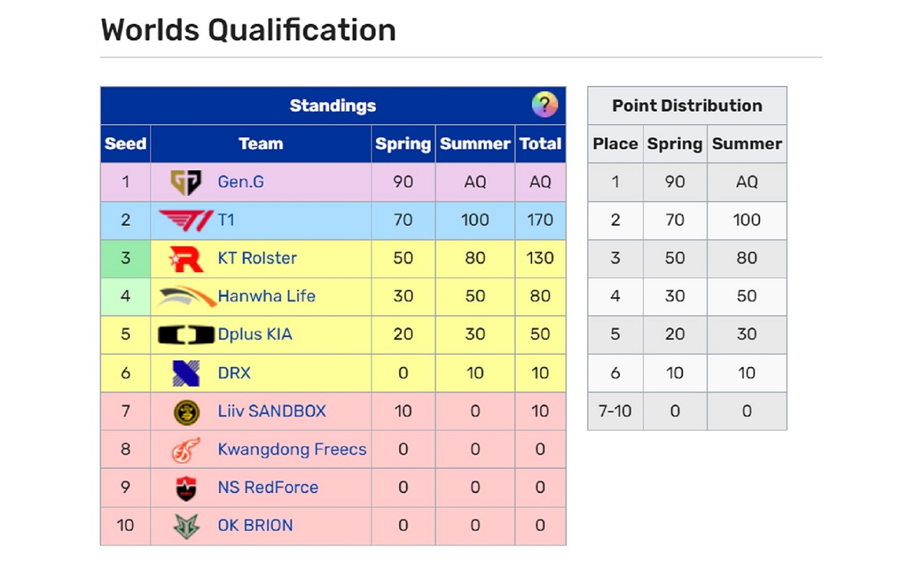Click the Hanwha Life logo

pyautogui.click(x=186, y=296)
